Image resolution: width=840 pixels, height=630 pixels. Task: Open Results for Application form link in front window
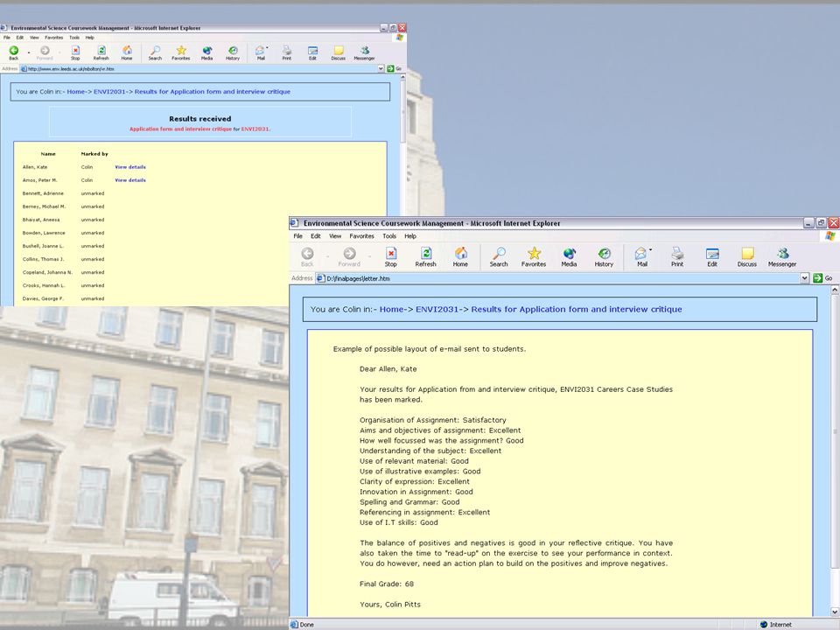[x=577, y=309]
